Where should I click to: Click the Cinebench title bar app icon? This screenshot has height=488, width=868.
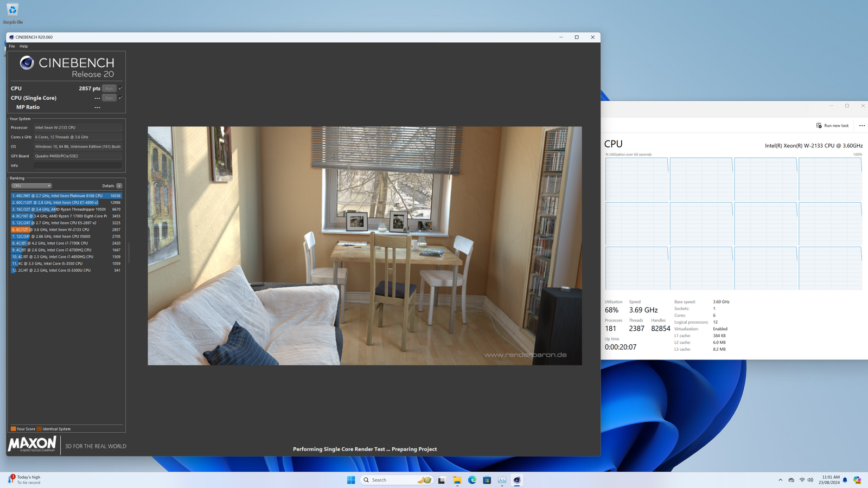(x=11, y=37)
